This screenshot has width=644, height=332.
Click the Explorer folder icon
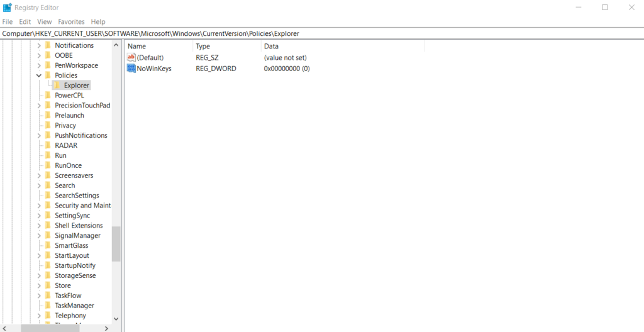[57, 86]
